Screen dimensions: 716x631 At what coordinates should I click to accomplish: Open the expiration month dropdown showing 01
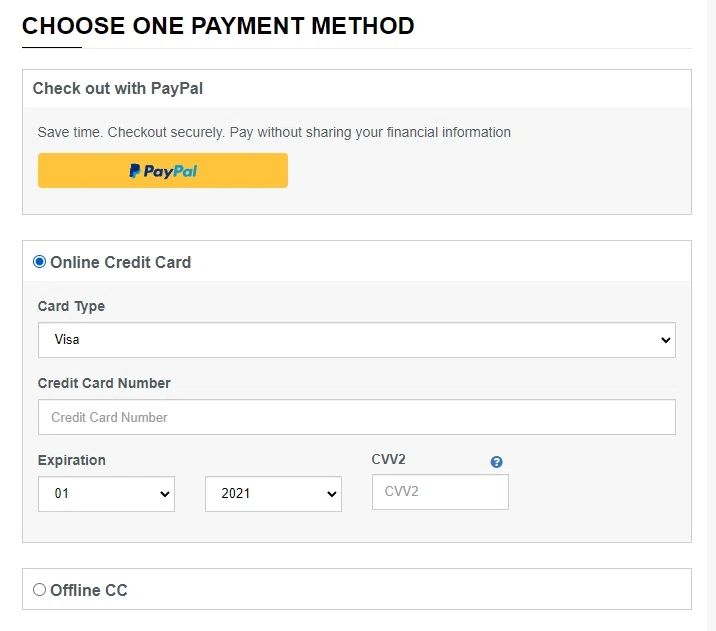pyautogui.click(x=106, y=494)
